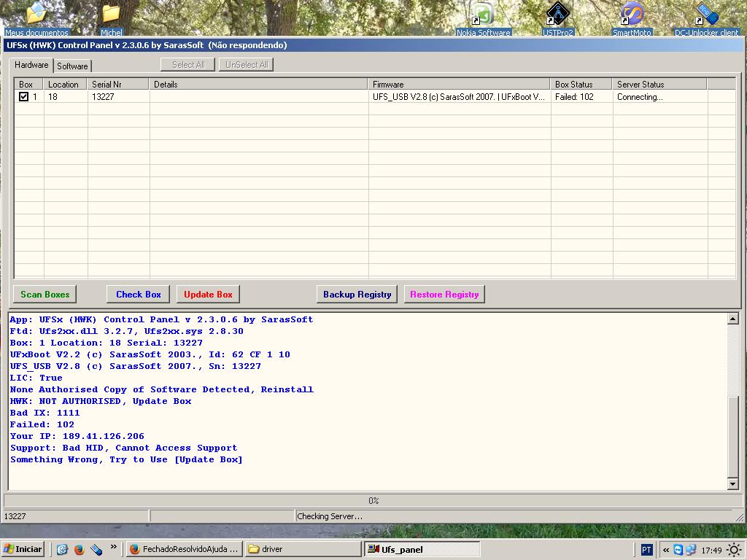747x560 pixels.
Task: Launch the DC-Unlocker client desktop shortcut
Action: coord(706,18)
